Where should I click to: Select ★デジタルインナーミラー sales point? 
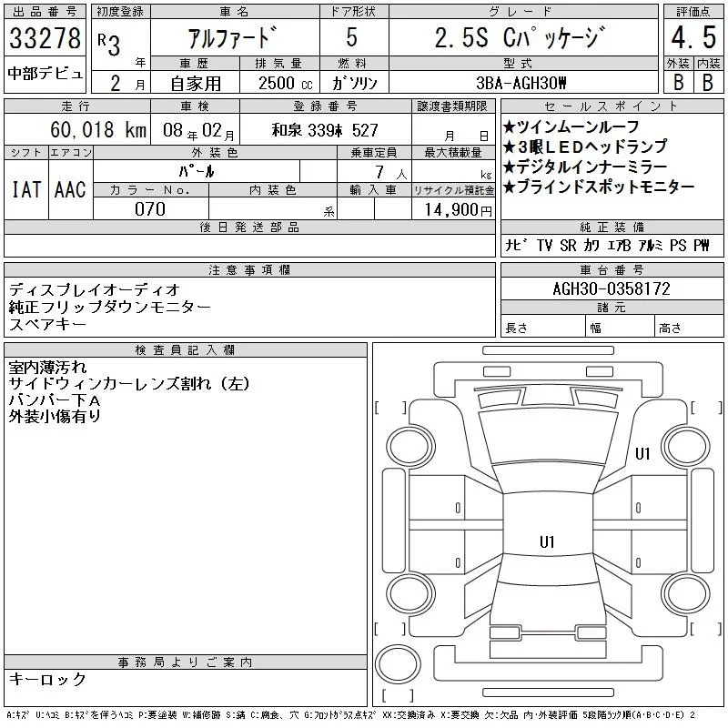(585, 167)
